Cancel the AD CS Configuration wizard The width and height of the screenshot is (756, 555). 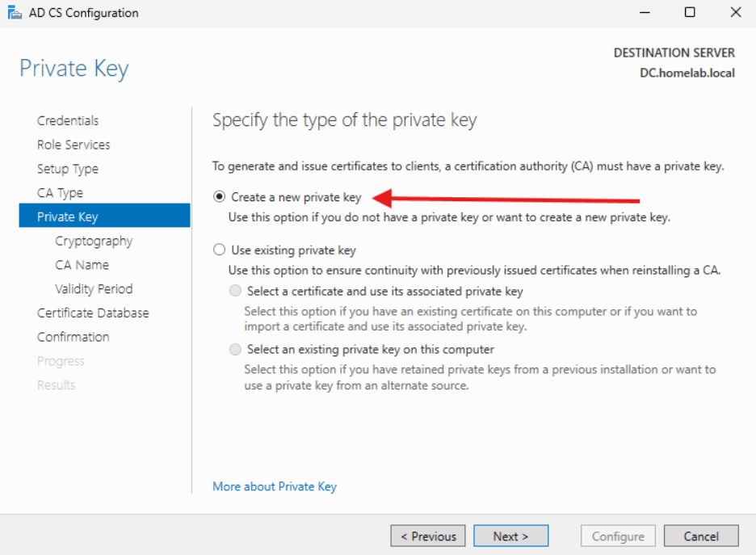[x=700, y=536]
